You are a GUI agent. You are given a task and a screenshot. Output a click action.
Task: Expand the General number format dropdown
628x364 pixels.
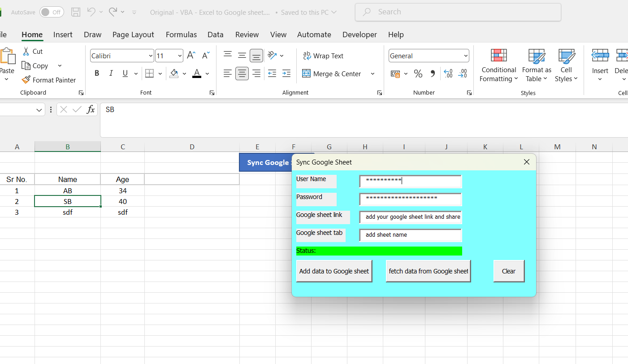pyautogui.click(x=465, y=56)
